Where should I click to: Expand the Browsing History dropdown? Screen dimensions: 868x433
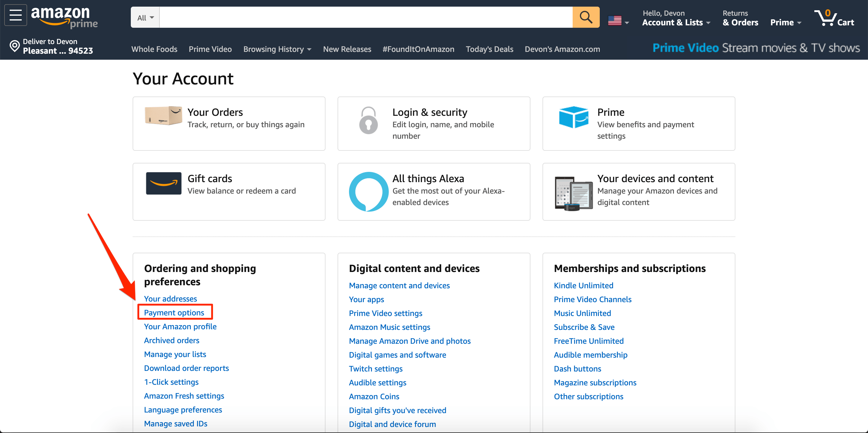277,49
